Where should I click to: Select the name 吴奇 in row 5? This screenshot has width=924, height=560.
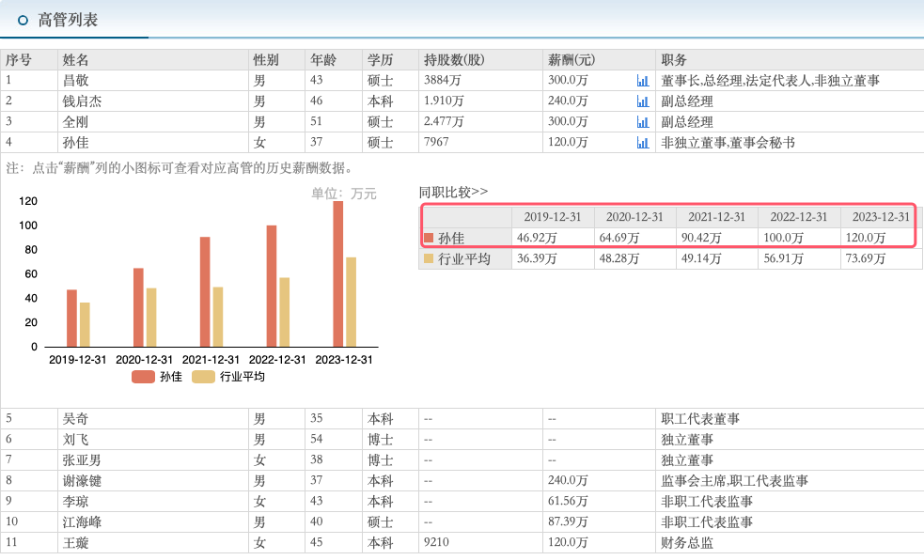75,419
